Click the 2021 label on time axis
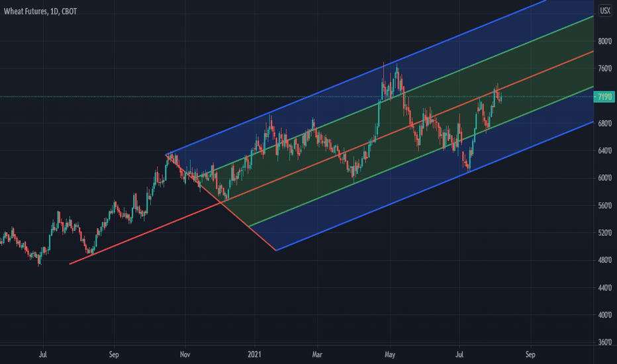This screenshot has height=364, width=617. point(254,355)
